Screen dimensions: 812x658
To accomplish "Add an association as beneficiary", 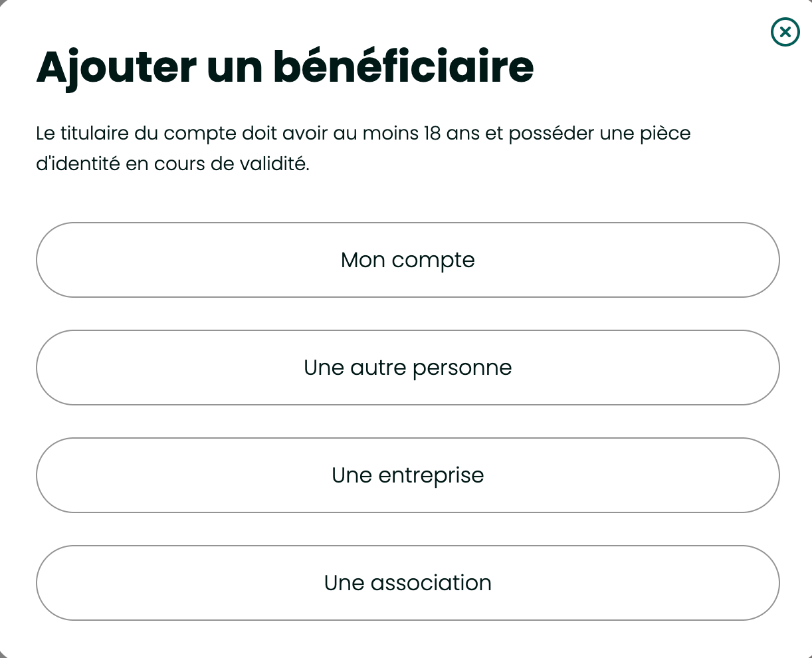I will [407, 583].
